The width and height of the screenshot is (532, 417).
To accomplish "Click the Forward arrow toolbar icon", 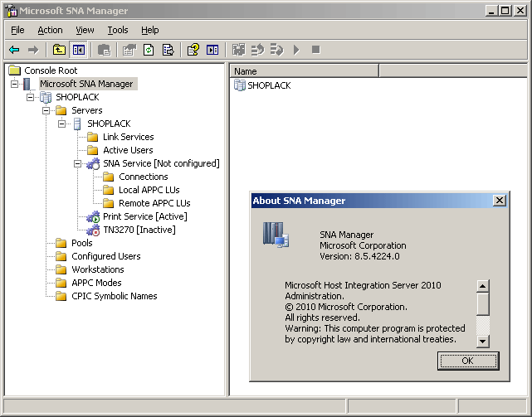I will tap(33, 51).
